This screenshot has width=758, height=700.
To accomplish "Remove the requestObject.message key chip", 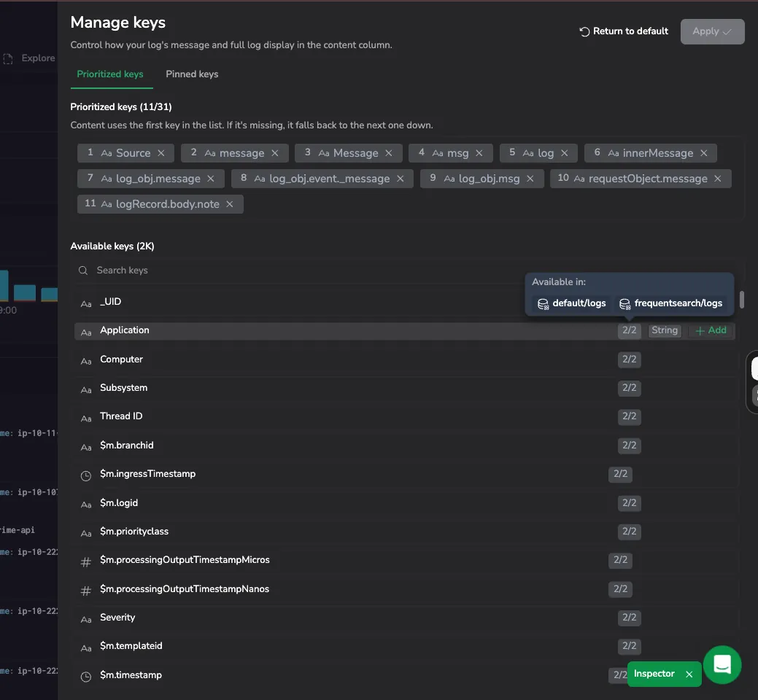I will click(718, 179).
